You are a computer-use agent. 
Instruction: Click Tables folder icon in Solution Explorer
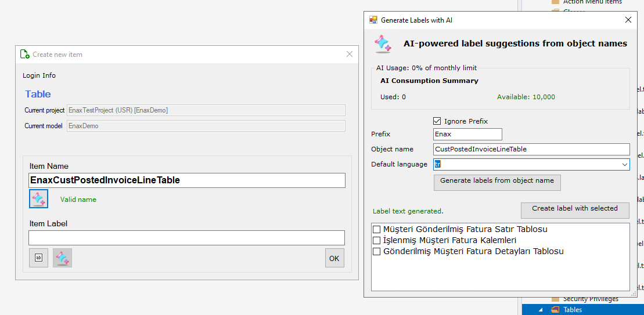pyautogui.click(x=555, y=310)
